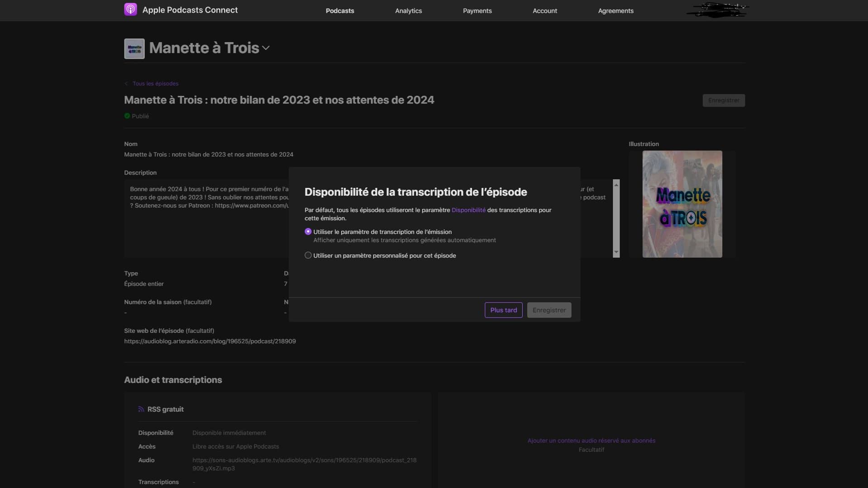Open the Account navigation tab
Screen dimensions: 868x488
544,11
